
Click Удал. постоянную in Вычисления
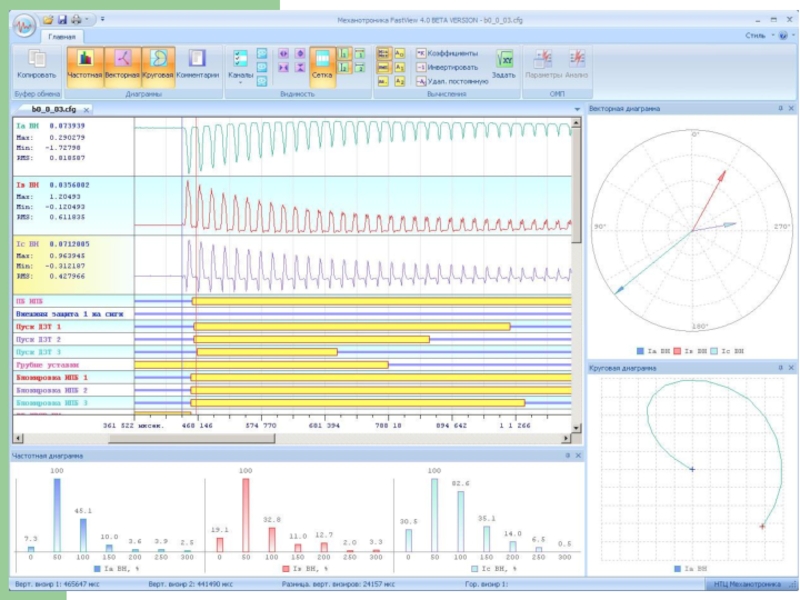click(451, 81)
